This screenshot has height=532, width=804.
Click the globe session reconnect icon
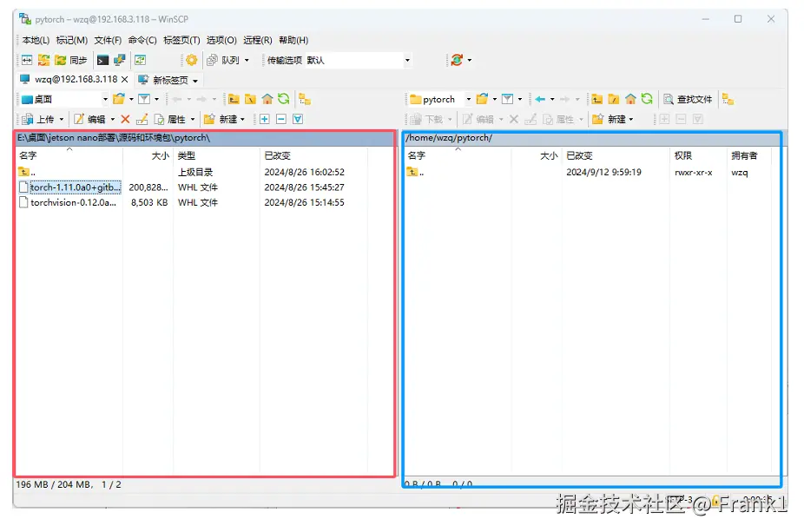(x=457, y=61)
